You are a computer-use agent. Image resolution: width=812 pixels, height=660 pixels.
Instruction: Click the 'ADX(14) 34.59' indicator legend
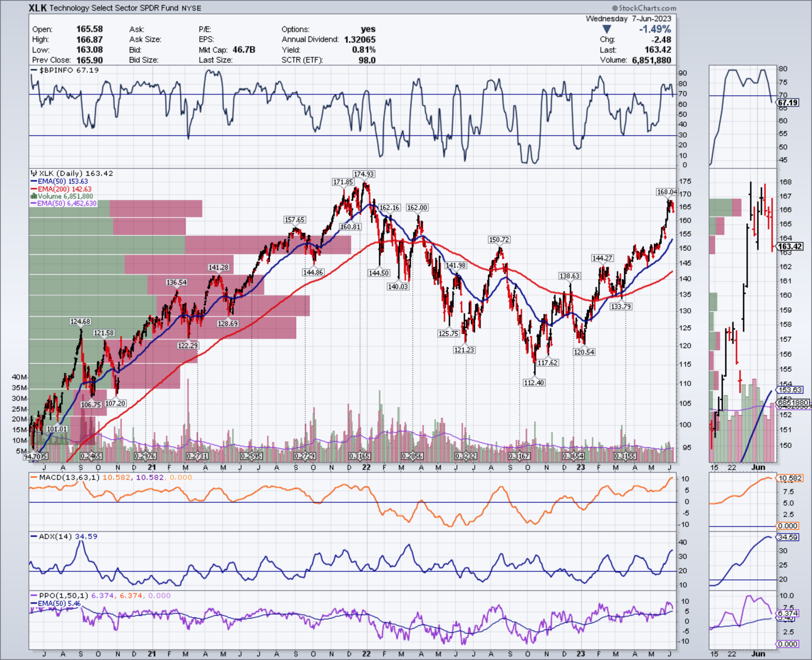click(64, 536)
